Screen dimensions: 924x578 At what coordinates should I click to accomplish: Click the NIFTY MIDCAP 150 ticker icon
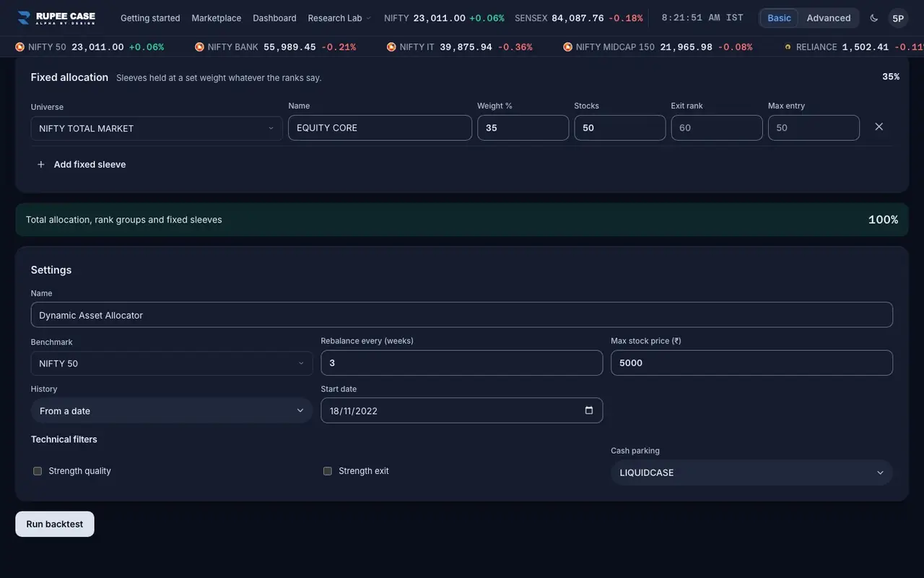[x=568, y=47]
